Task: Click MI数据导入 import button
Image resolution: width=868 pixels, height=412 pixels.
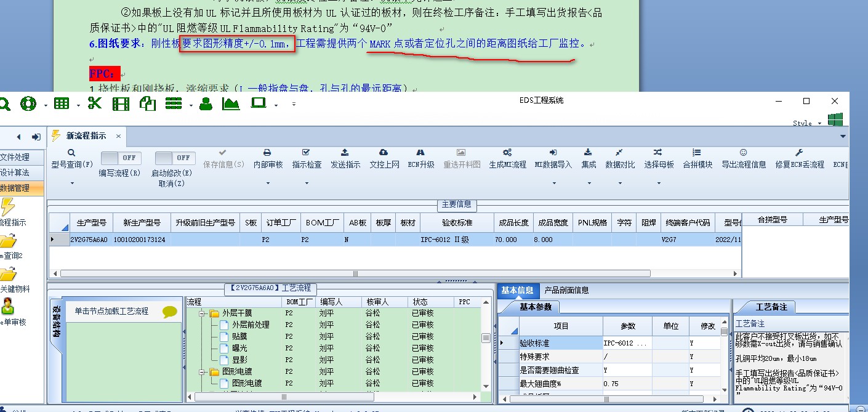Action: click(x=553, y=159)
